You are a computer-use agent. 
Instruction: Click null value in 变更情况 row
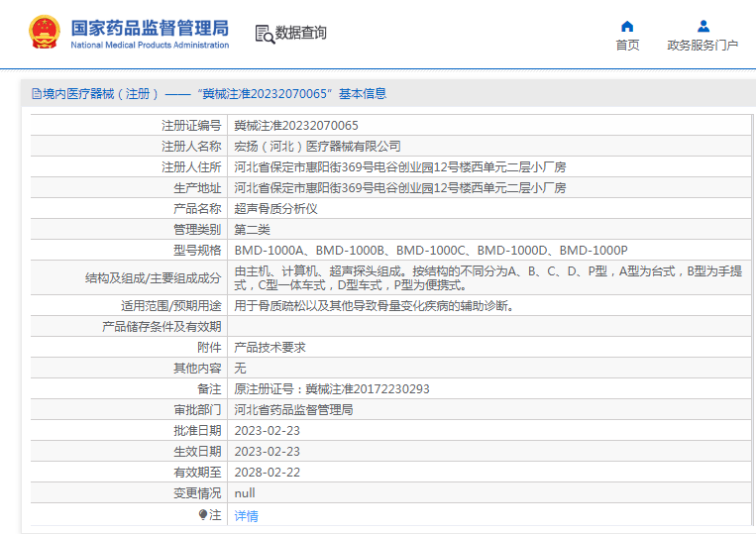(245, 493)
